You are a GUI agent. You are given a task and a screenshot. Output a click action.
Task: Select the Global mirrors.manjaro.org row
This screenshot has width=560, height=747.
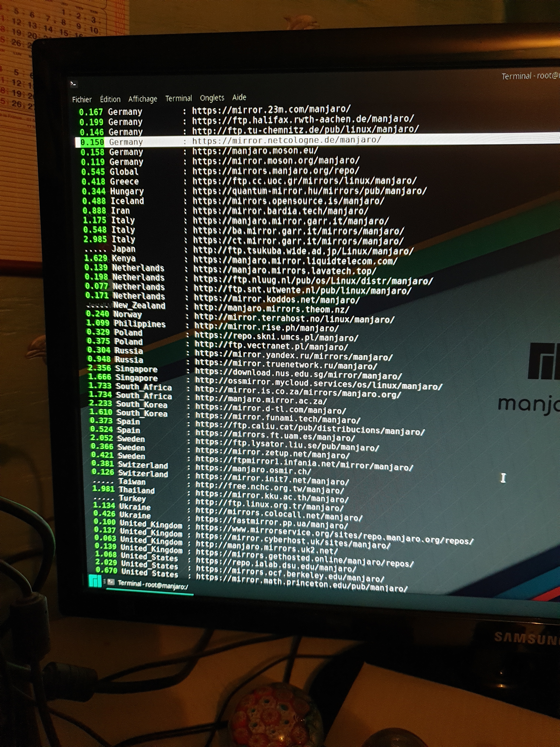pyautogui.click(x=275, y=171)
